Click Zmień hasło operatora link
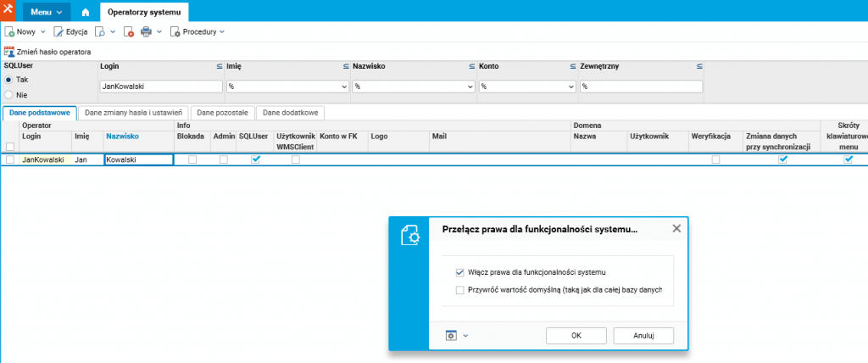Viewport: 868px width, 363px height. coord(53,52)
